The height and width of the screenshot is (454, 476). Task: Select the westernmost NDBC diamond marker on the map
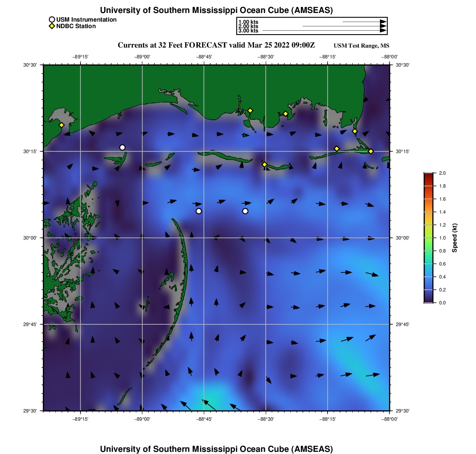62,125
